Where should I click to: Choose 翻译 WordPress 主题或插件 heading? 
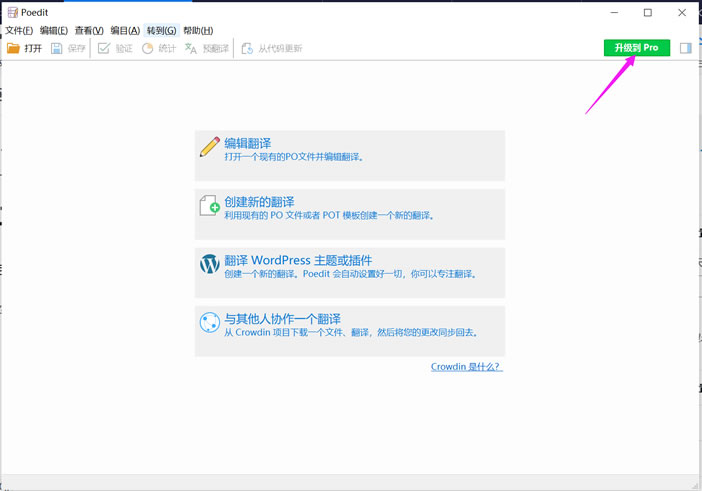298,260
